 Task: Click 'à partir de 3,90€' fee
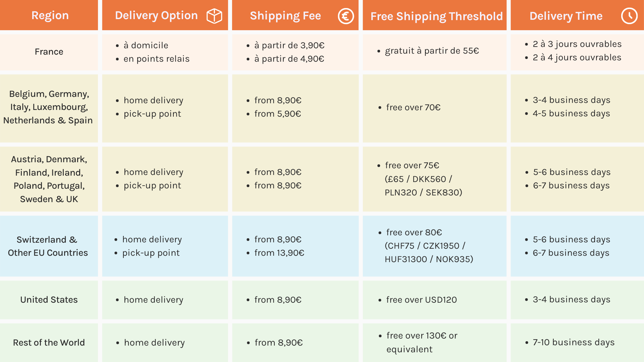tap(289, 45)
